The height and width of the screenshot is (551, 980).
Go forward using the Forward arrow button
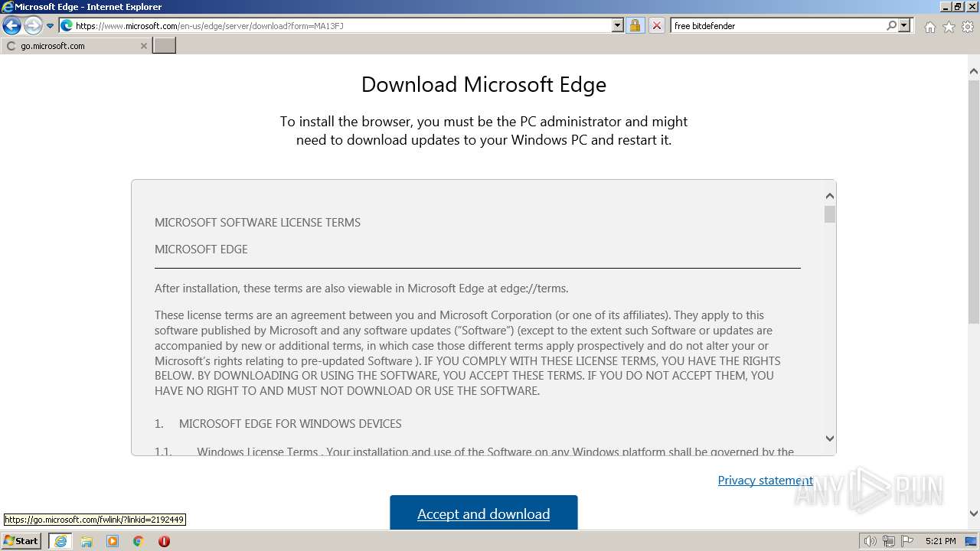pos(33,26)
